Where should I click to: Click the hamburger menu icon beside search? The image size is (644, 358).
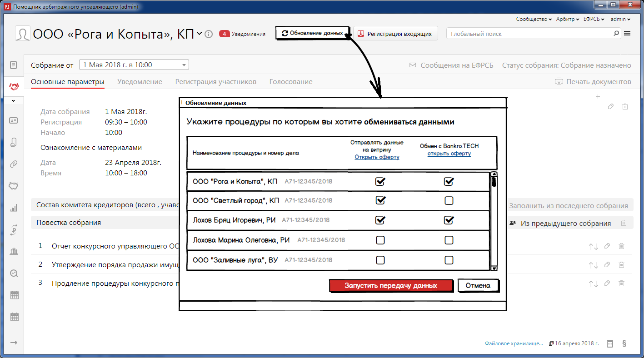pos(628,33)
